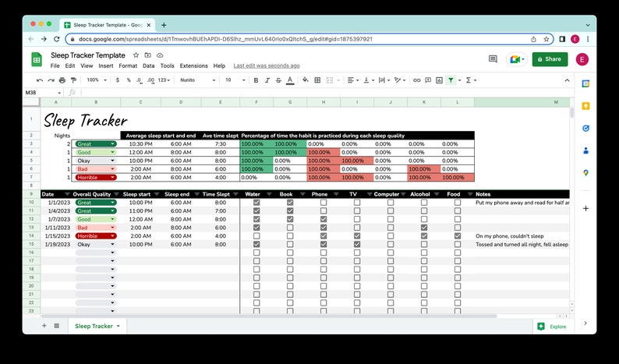Decrease decimal places button
The image size is (619, 364).
[140, 80]
